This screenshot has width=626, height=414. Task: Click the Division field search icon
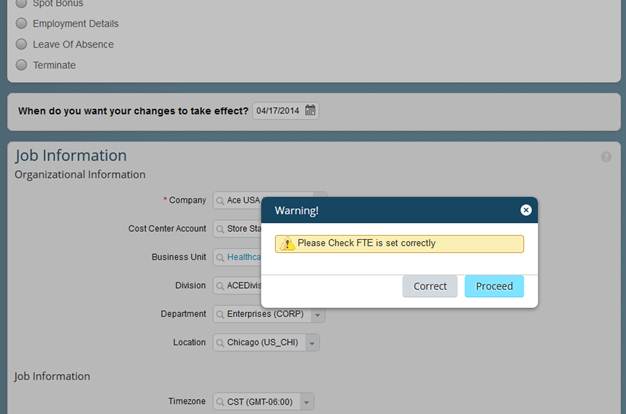(x=220, y=286)
